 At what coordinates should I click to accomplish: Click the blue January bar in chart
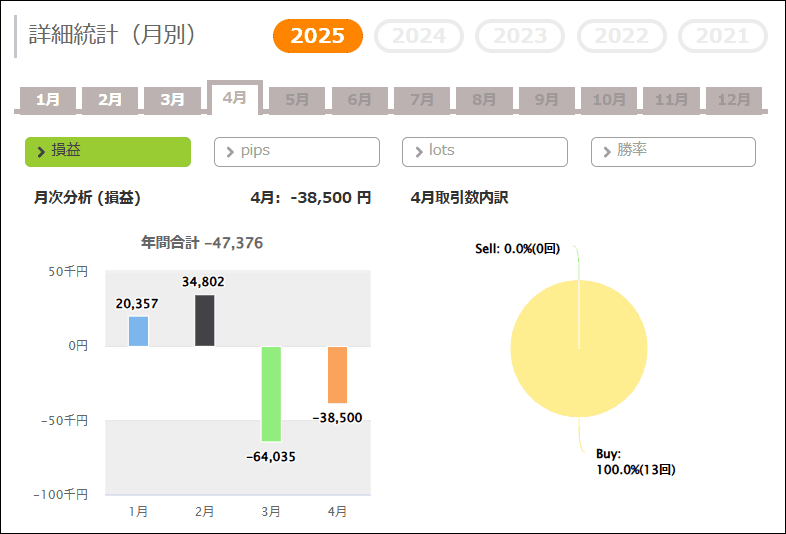click(x=138, y=331)
